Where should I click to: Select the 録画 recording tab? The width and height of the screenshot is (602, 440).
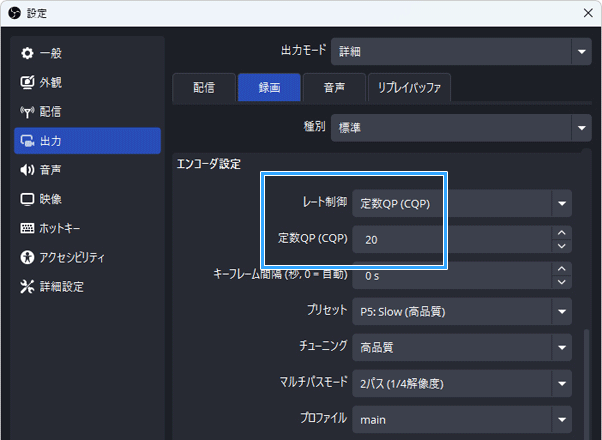point(269,88)
